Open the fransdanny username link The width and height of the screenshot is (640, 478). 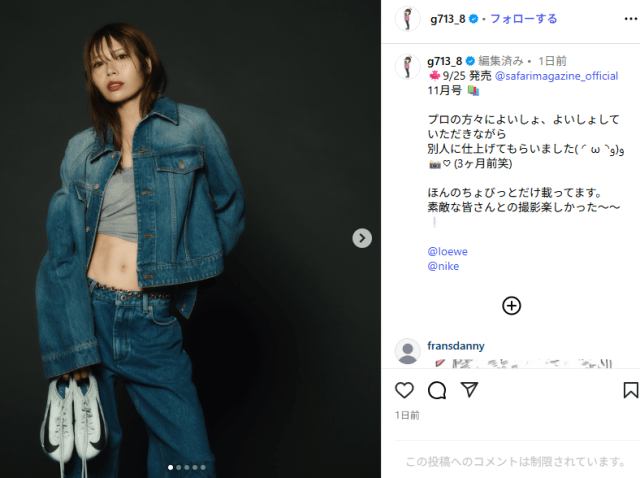point(456,346)
